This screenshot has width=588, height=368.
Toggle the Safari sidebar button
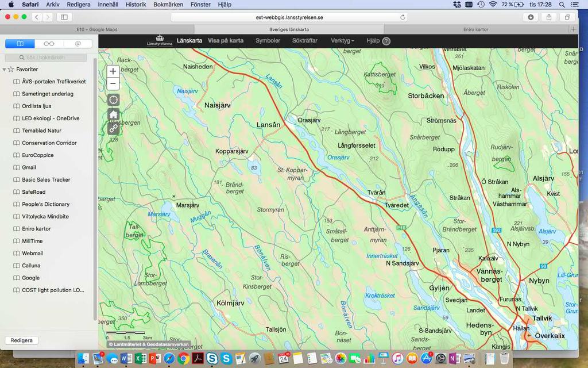point(64,17)
